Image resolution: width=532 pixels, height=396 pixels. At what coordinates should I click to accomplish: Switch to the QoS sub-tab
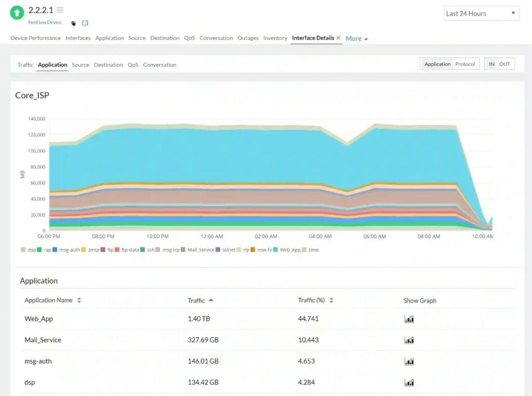tap(133, 65)
